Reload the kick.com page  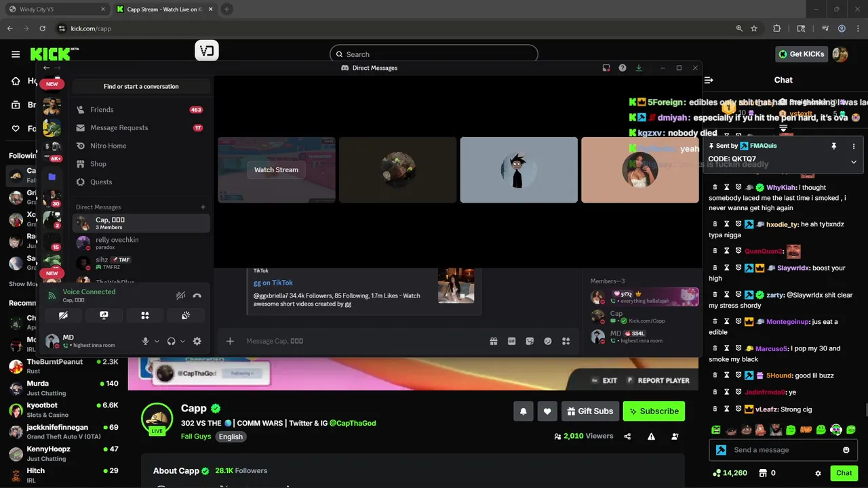pyautogui.click(x=43, y=28)
